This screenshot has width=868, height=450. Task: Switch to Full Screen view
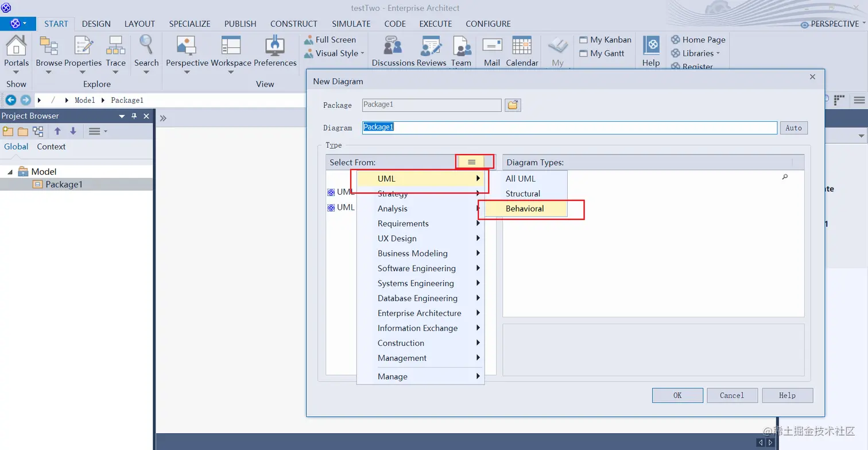tap(330, 40)
